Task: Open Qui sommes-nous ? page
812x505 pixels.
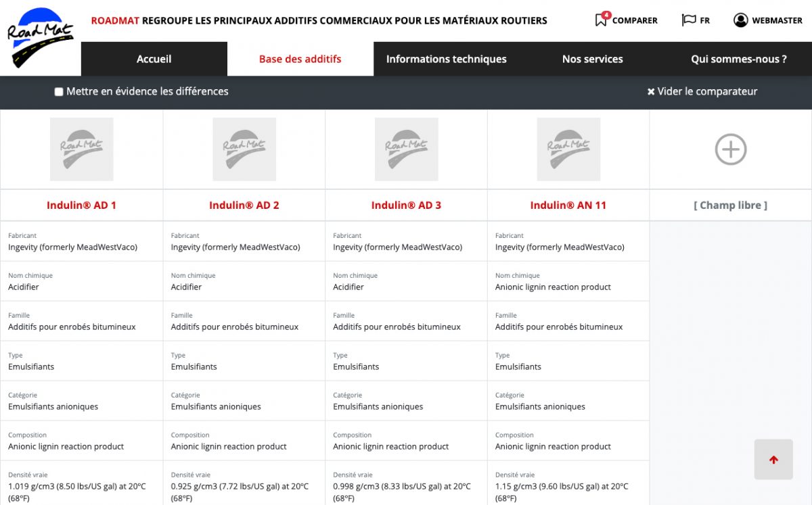Action: pos(738,59)
